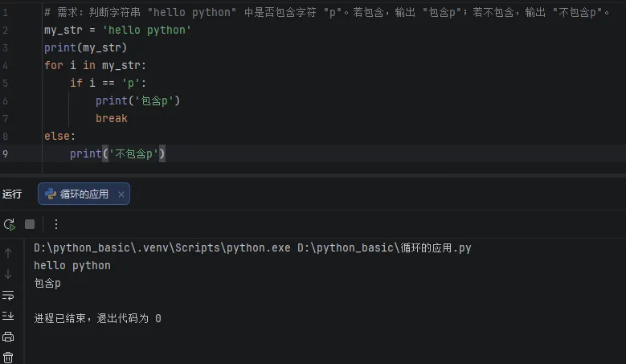Image resolution: width=626 pixels, height=364 pixels.
Task: Click the down arrow in console gutter
Action: [x=8, y=274]
